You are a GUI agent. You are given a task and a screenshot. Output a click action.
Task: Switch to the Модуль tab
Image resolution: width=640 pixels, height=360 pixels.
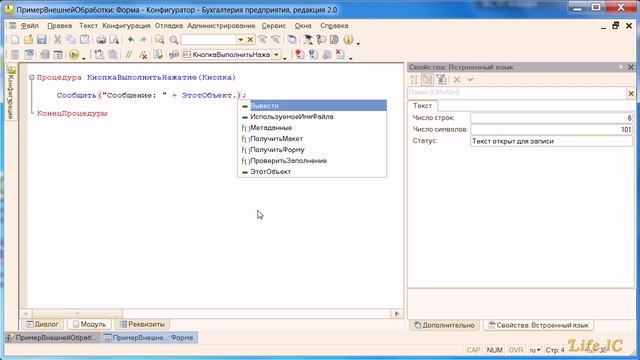(89, 324)
